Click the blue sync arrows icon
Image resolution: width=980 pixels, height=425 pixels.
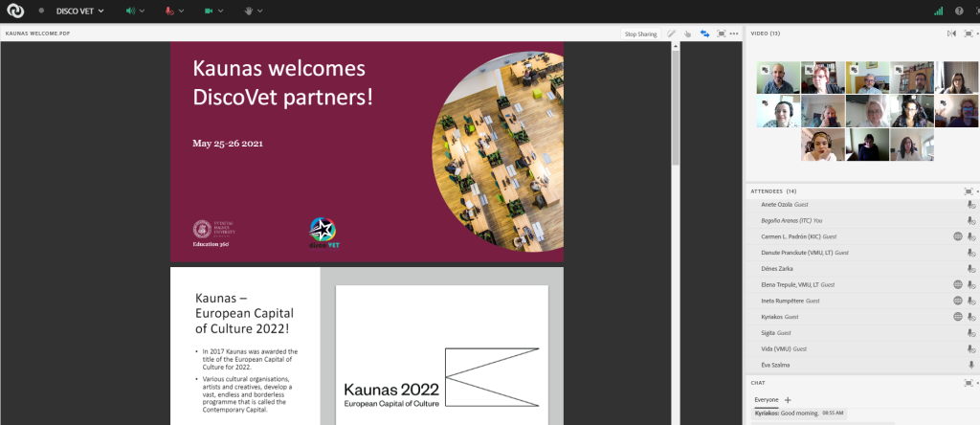(x=704, y=34)
